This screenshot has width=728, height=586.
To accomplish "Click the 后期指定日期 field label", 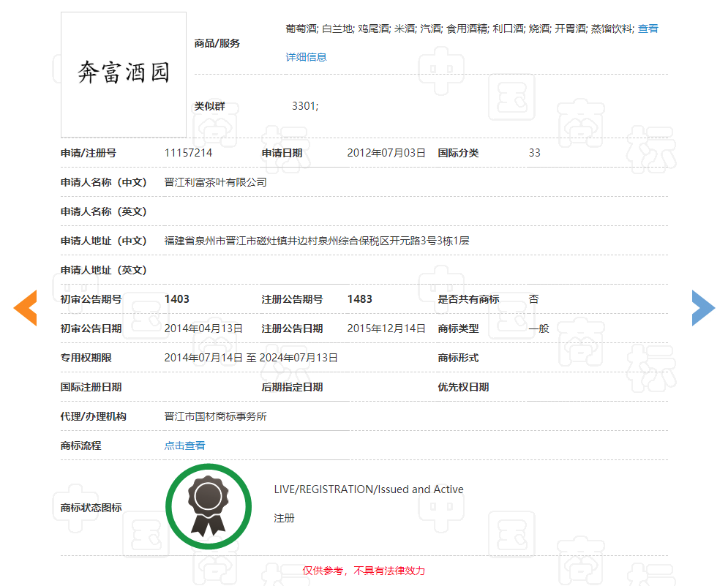I will [x=292, y=387].
